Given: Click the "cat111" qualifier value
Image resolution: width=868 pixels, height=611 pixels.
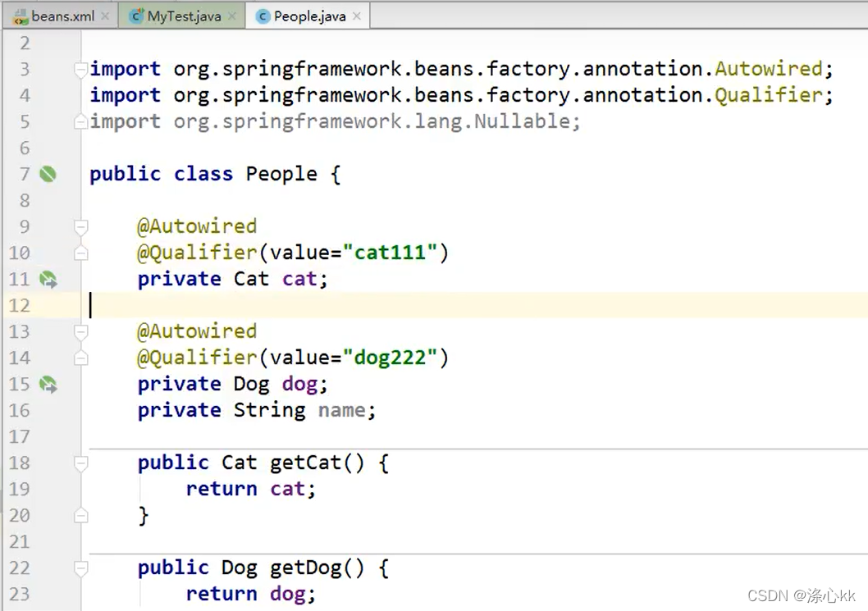Looking at the screenshot, I should [390, 253].
